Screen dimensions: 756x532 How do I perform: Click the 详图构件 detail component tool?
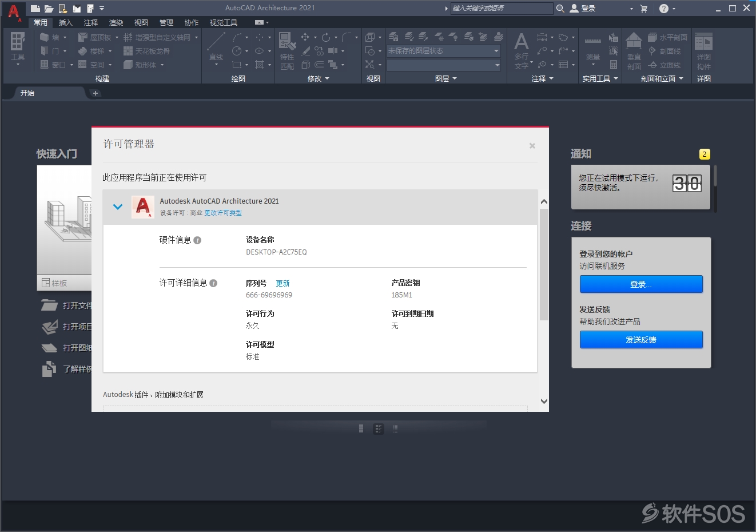(x=703, y=51)
